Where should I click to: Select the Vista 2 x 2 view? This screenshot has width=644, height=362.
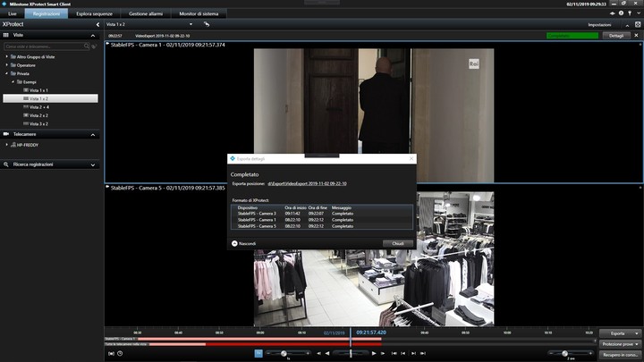pyautogui.click(x=38, y=115)
